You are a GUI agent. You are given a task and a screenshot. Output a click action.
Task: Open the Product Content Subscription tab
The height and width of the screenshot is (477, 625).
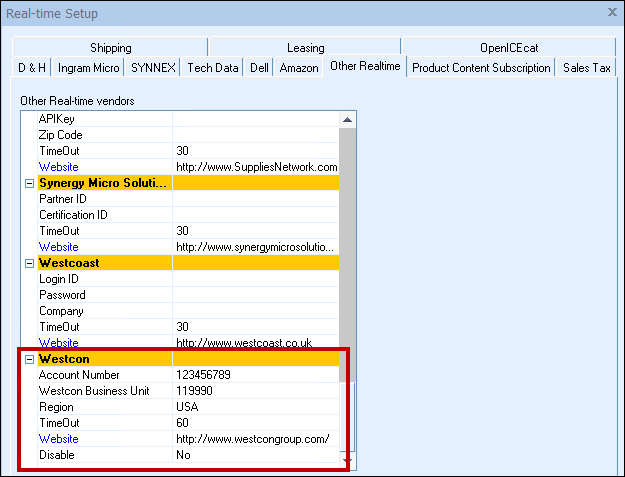coord(481,68)
